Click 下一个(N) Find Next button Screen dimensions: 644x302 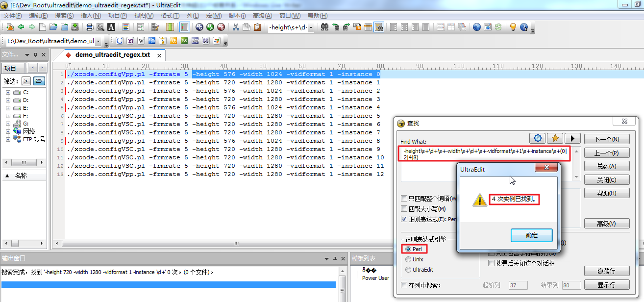(x=607, y=139)
